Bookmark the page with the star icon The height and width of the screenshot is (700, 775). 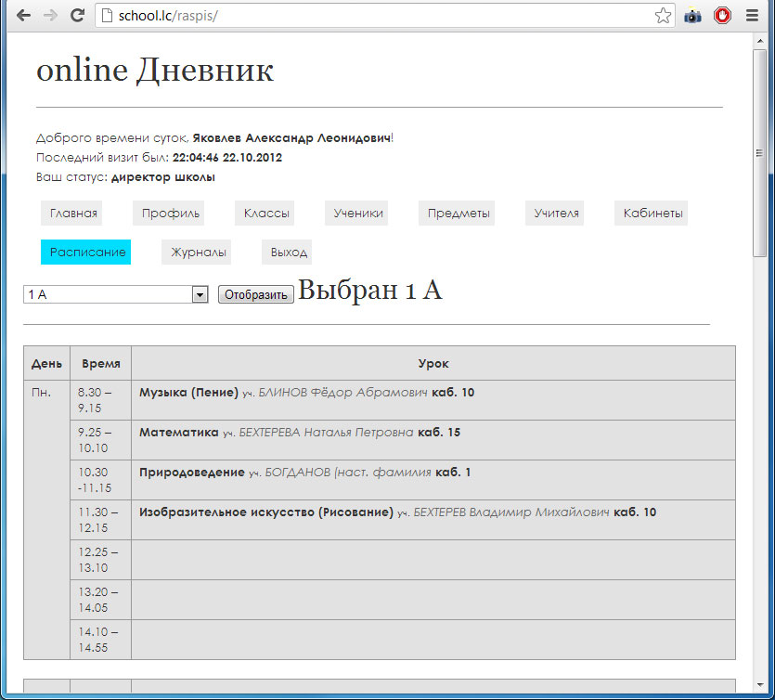663,16
